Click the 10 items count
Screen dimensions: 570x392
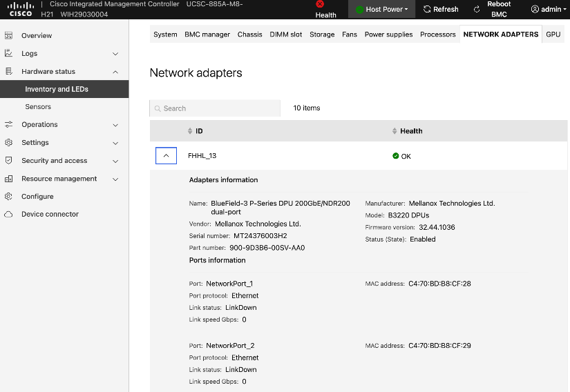point(307,108)
